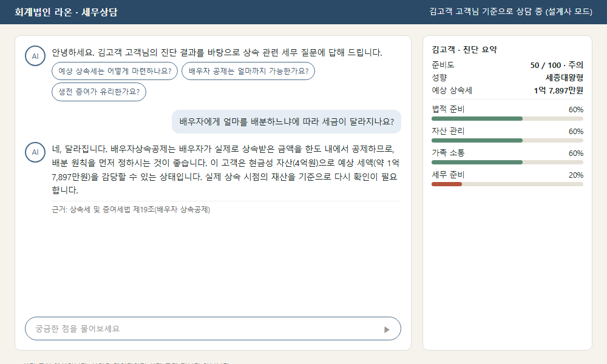
Task: Click the citation '근거: 상속세 및 증여세법 제19조'
Action: [x=131, y=210]
